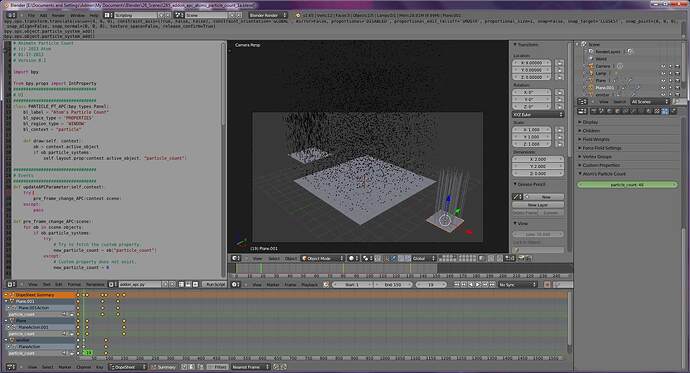Open the Scene properties tab
Viewport: 690px width, 373px height.
tap(601, 111)
